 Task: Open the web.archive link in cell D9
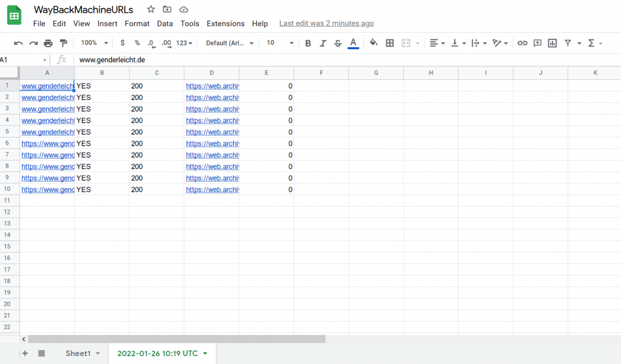click(212, 178)
